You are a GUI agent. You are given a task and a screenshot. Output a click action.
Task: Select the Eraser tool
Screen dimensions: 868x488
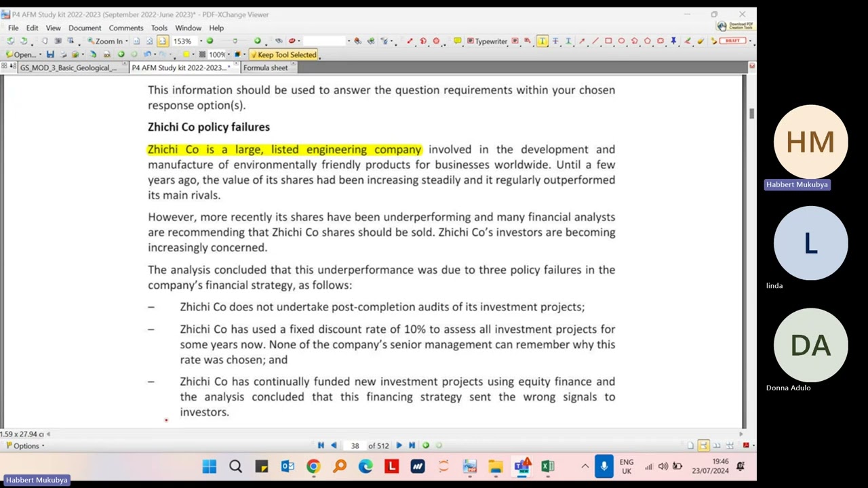coord(700,41)
